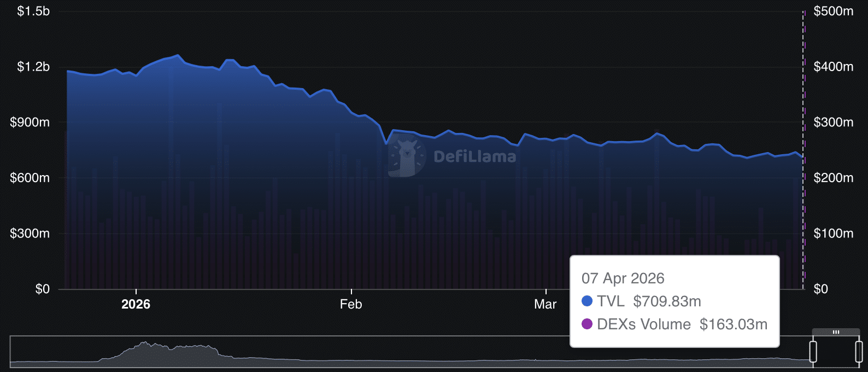Click the $400m volume axis label
Image resolution: width=868 pixels, height=372 pixels.
click(833, 67)
